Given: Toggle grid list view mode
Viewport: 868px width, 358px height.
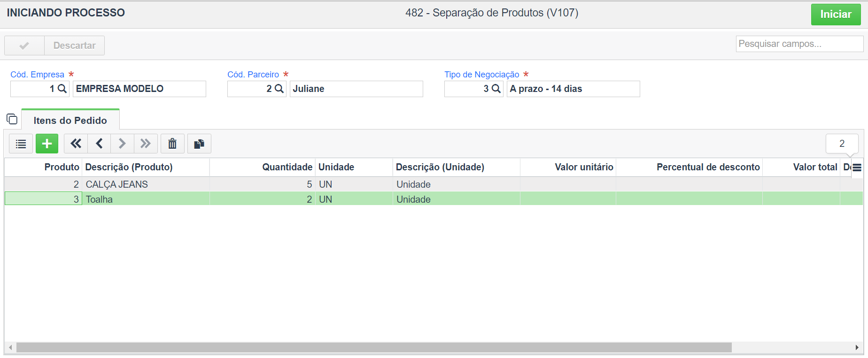Looking at the screenshot, I should coord(21,144).
